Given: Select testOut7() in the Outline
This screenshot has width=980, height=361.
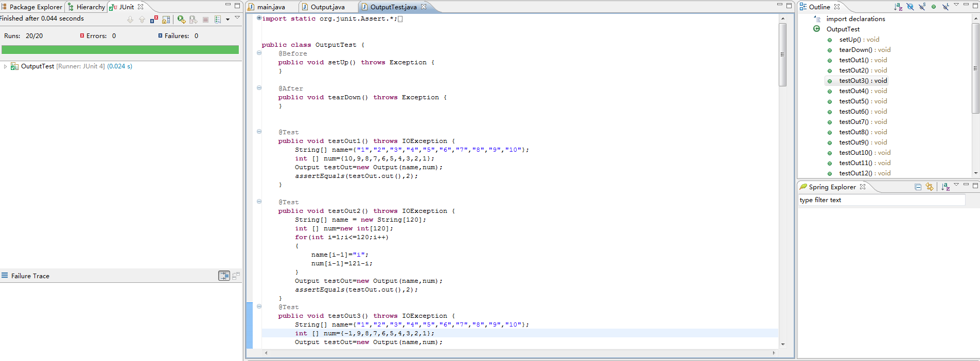Looking at the screenshot, I should 863,122.
